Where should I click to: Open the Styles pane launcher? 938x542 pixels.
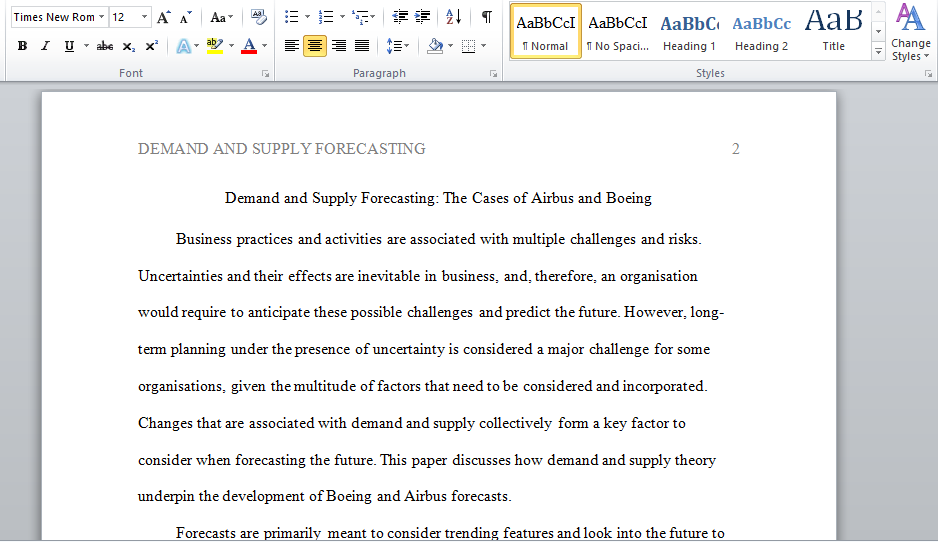928,74
